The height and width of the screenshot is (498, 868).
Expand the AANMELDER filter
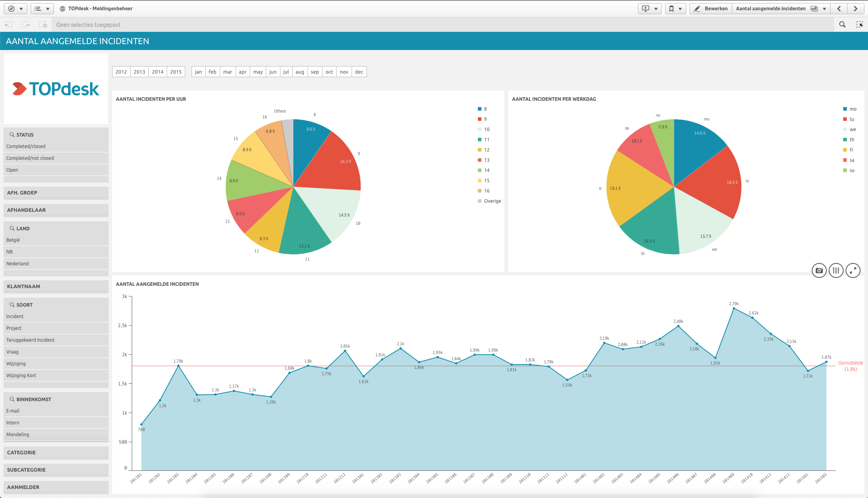click(56, 487)
